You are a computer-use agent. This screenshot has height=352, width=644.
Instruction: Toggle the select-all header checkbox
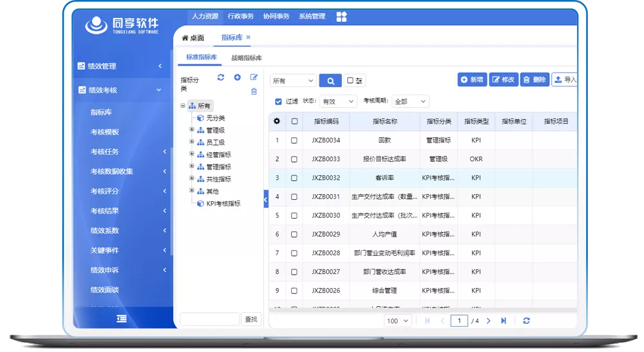tap(294, 121)
